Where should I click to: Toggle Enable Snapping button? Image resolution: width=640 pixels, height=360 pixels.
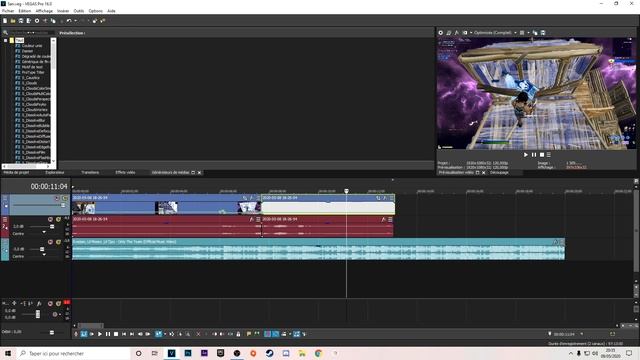point(267,334)
